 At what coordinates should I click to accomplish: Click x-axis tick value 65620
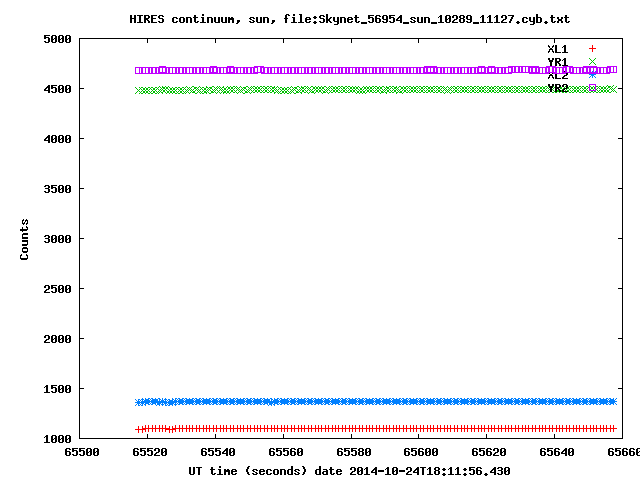(489, 452)
